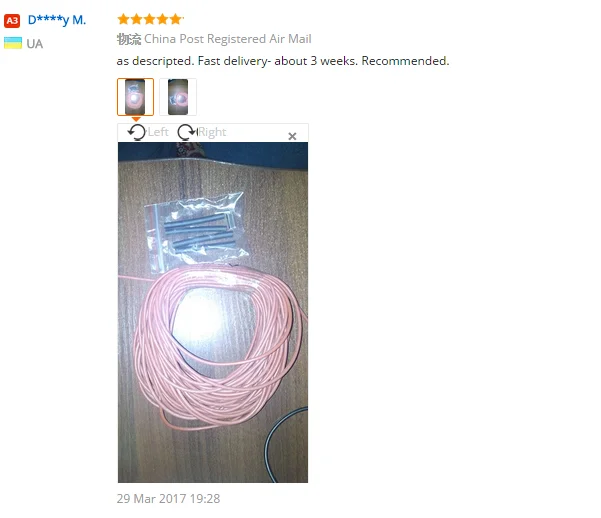Viewport: 601px width, 518px height.
Task: Click the Left rotate label
Action: point(158,132)
